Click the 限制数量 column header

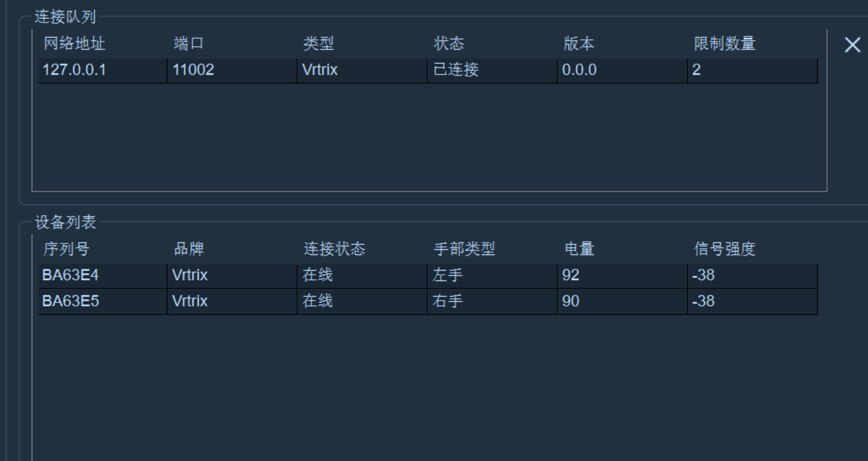point(724,44)
